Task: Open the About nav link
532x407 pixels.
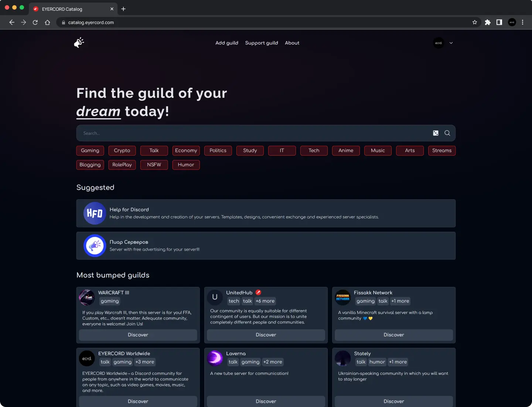Action: (292, 43)
